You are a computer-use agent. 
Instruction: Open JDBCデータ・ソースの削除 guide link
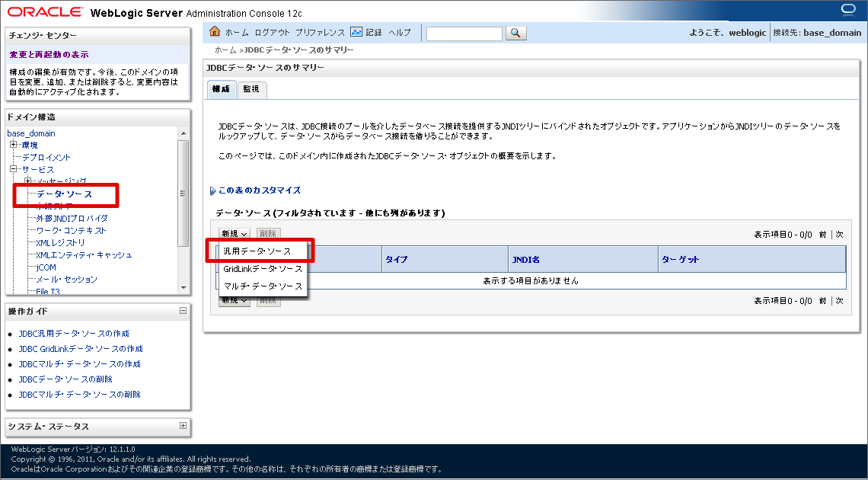[x=66, y=379]
